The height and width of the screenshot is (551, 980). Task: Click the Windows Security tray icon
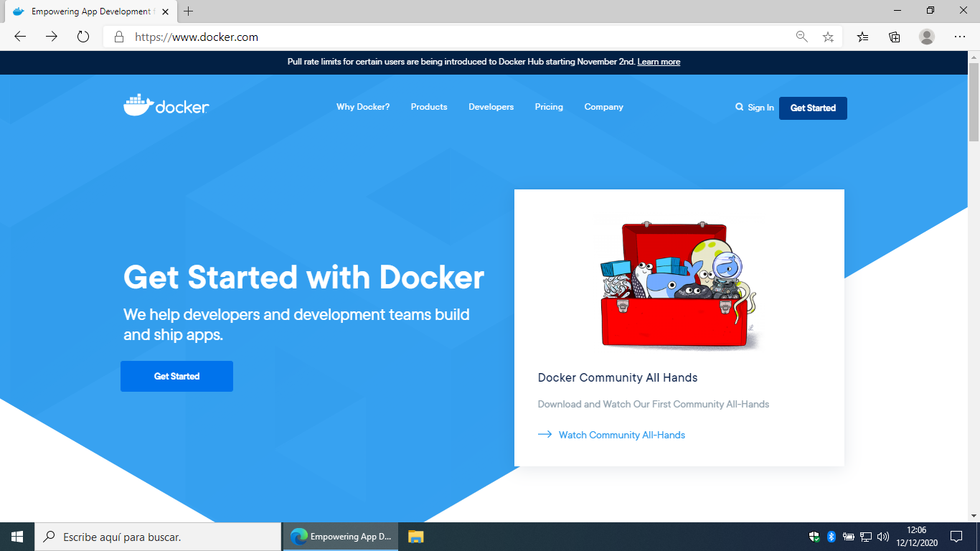point(814,537)
